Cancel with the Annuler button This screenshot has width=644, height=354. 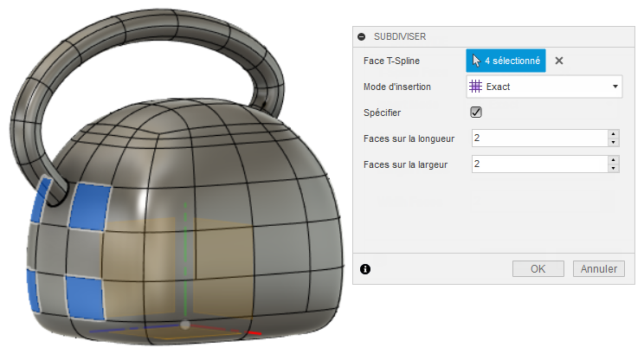pyautogui.click(x=599, y=269)
